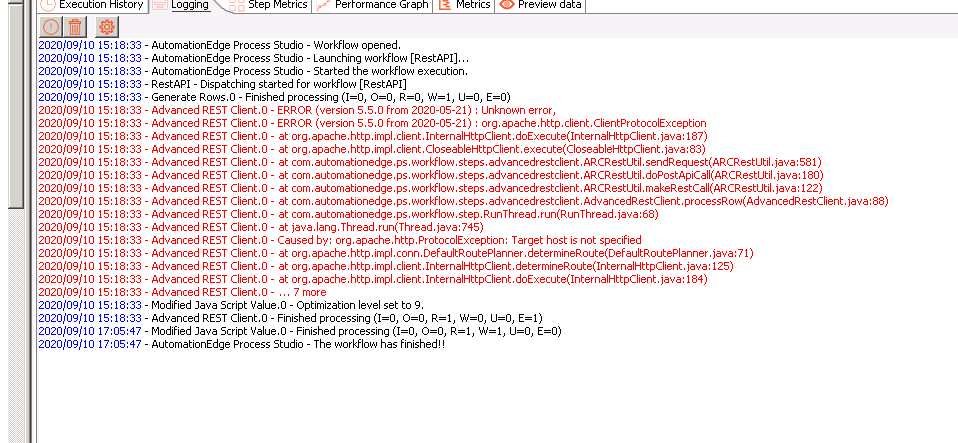Click the '... 7 more' log line
958x443 pixels.
tap(182, 292)
